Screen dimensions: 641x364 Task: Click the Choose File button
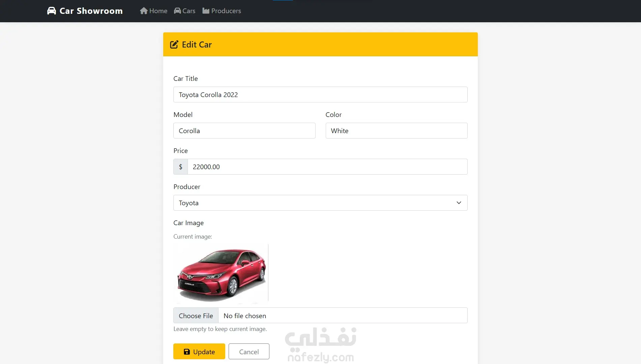[x=196, y=315]
